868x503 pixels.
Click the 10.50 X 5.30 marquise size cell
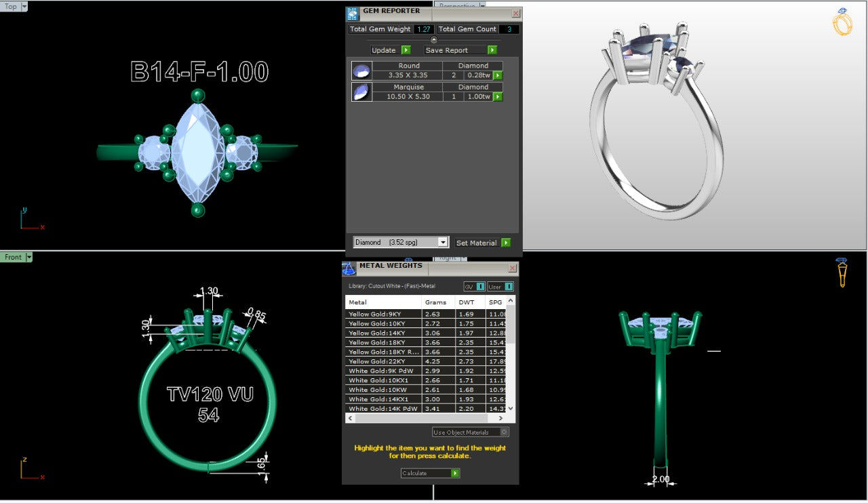pos(408,97)
